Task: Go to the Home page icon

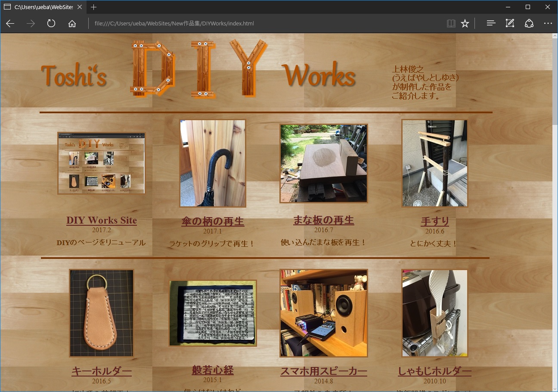Action: (72, 23)
